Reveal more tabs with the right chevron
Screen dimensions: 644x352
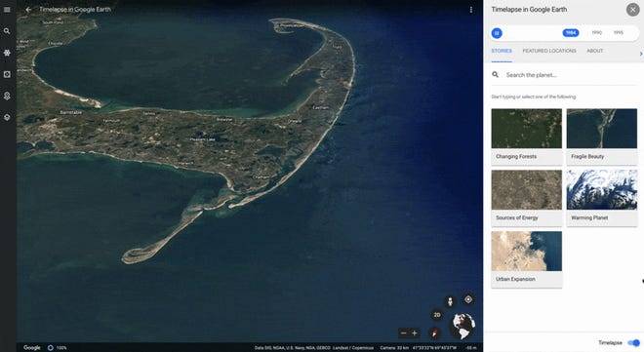tap(640, 54)
